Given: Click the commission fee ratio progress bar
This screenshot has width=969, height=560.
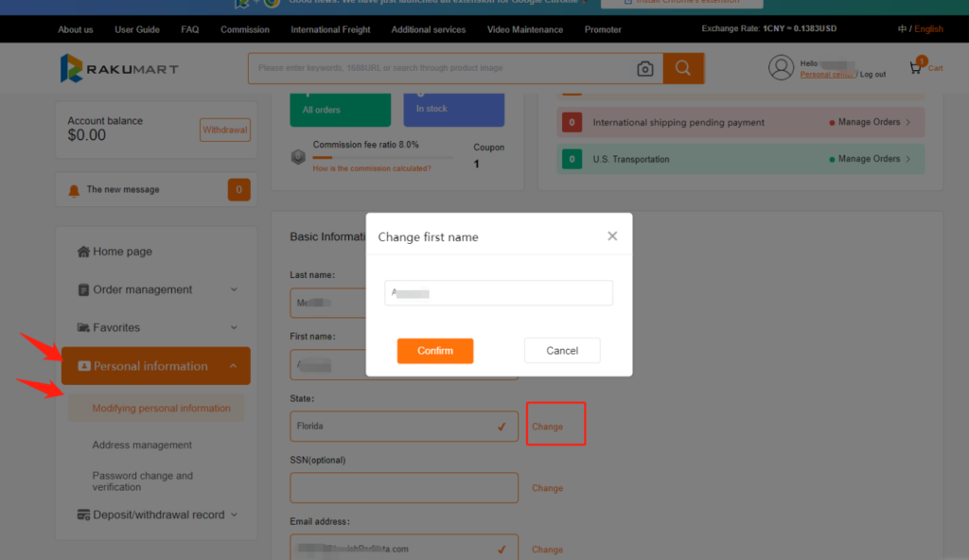Looking at the screenshot, I should (x=383, y=158).
